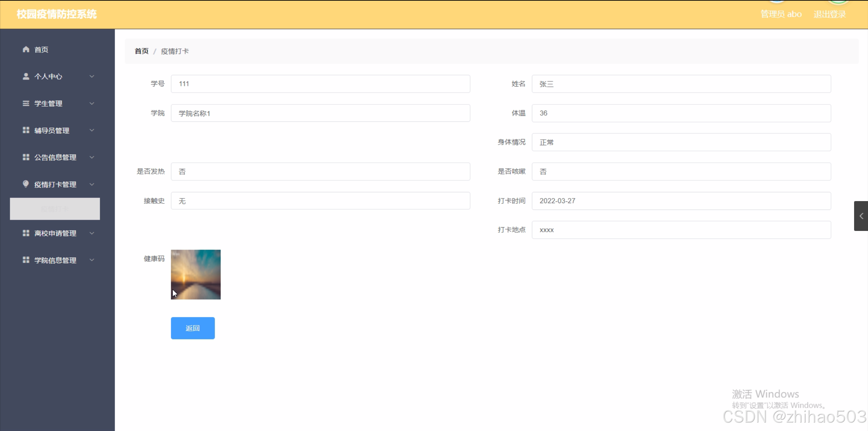868x431 pixels.
Task: Open the 健康码 sunset image thumbnail
Action: pos(196,274)
